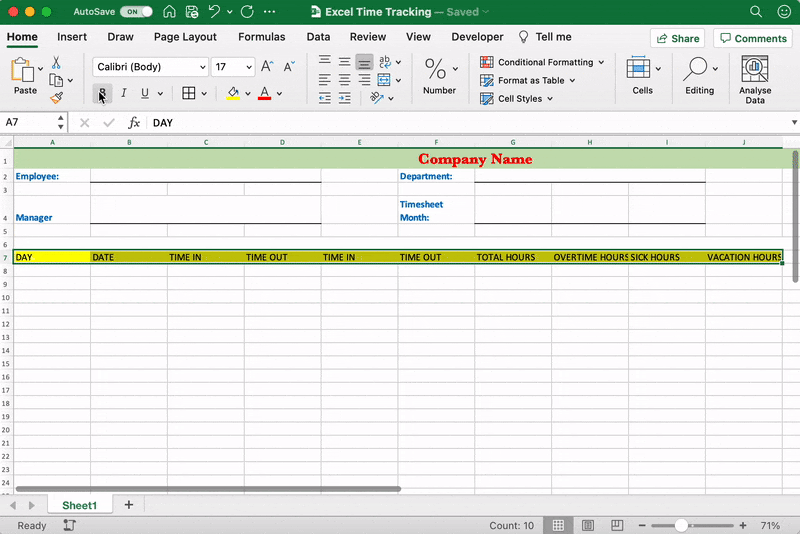Expand the Cell Styles dropdown

pos(550,99)
